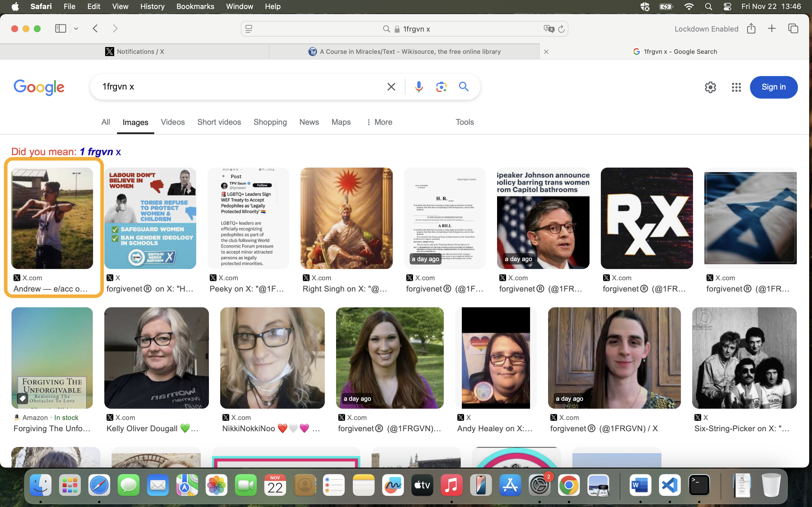The height and width of the screenshot is (507, 812).
Task: Open the Tools options
Action: coord(465,122)
